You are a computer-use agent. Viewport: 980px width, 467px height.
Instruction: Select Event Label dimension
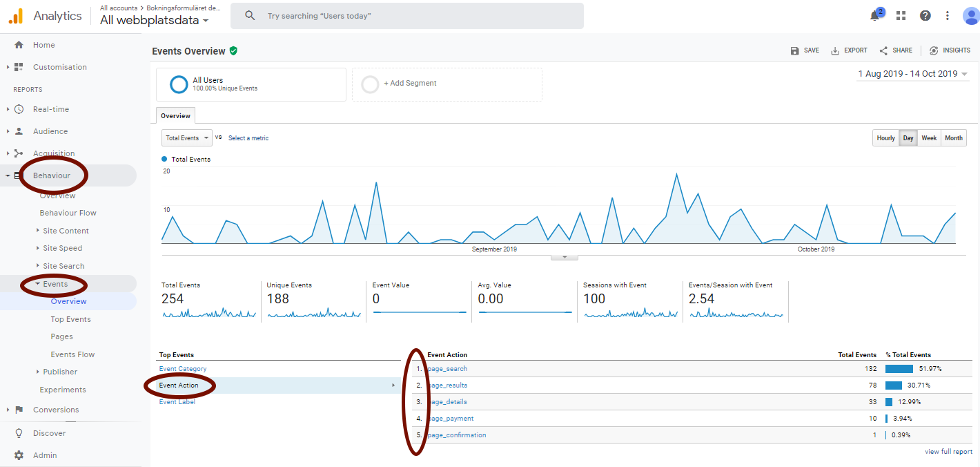[x=177, y=402]
